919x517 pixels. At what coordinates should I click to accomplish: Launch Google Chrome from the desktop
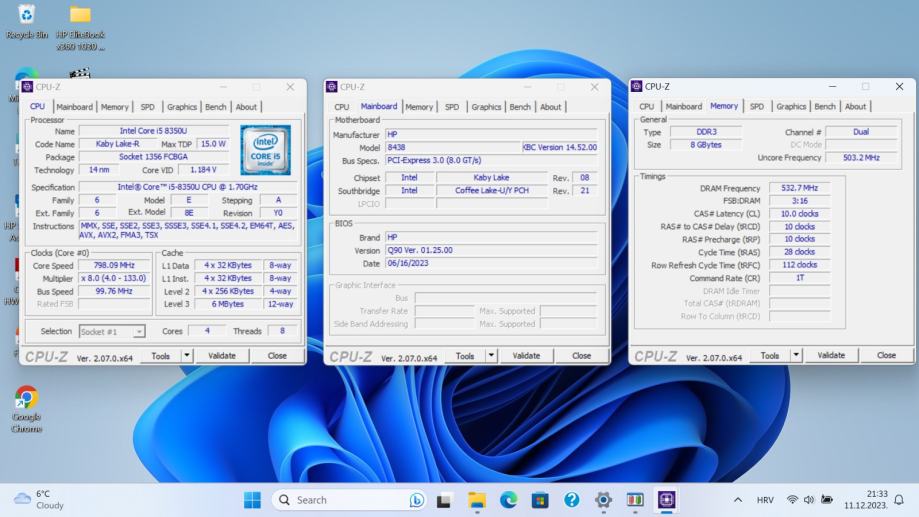pyautogui.click(x=26, y=399)
